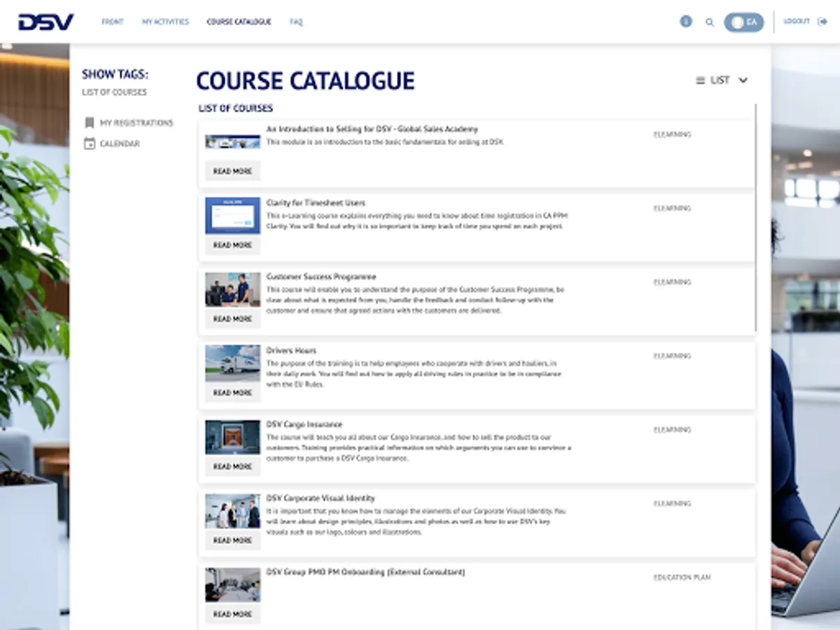Open My Activities tab
This screenshot has height=630, width=840.
pyautogui.click(x=165, y=22)
